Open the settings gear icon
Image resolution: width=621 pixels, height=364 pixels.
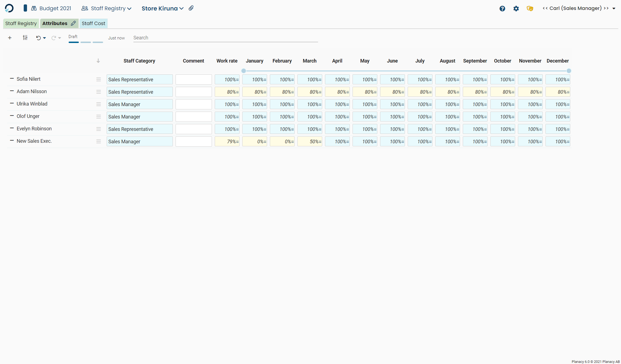click(x=516, y=9)
